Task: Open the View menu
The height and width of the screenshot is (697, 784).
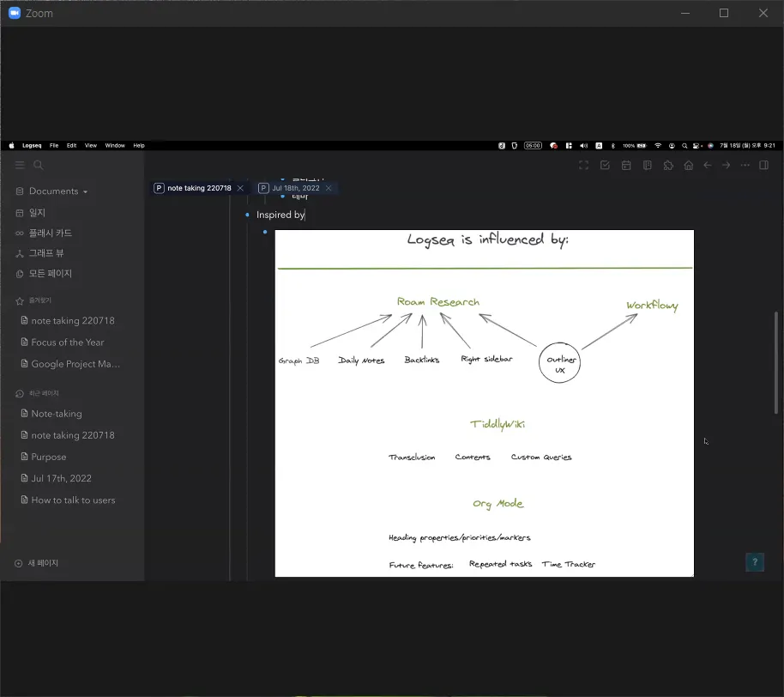Action: pyautogui.click(x=91, y=146)
